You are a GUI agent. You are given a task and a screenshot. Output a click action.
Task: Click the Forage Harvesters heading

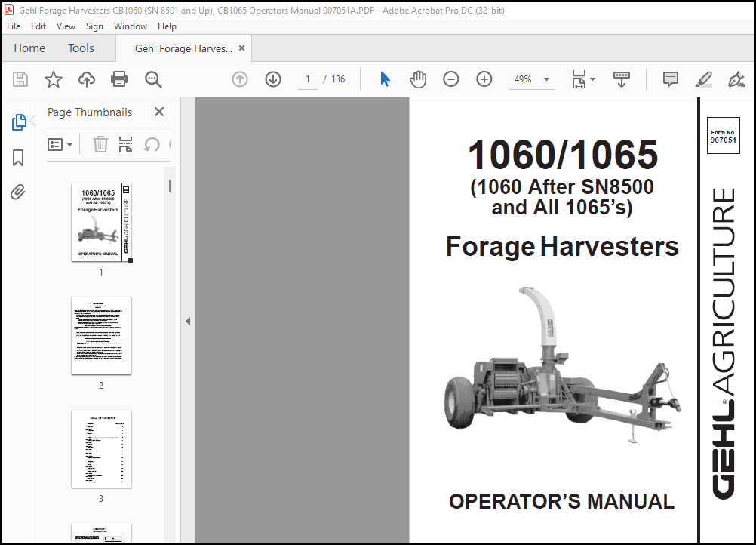562,246
